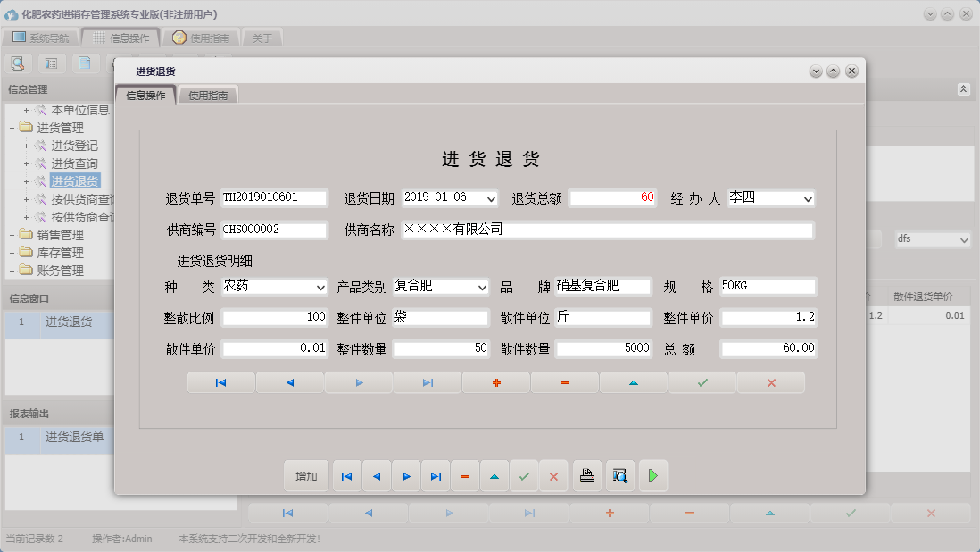980x552 pixels.
Task: Open the document icon on the top toolbar
Action: coord(84,63)
